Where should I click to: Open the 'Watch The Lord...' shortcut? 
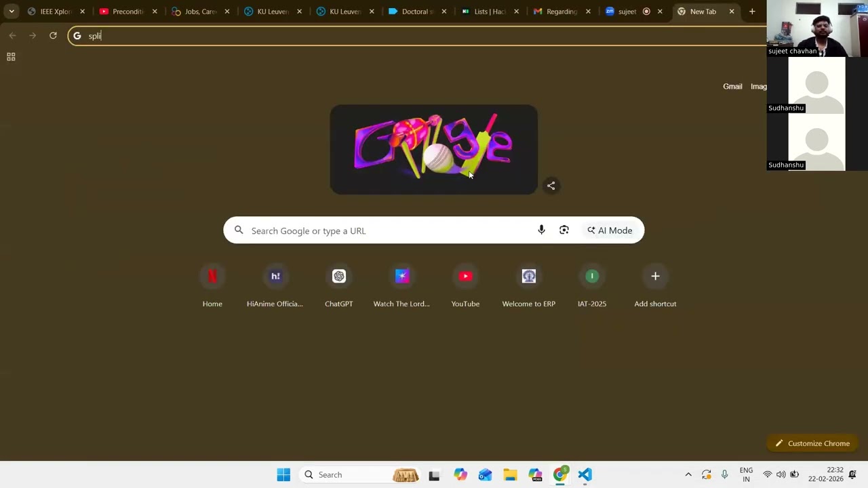pos(402,286)
